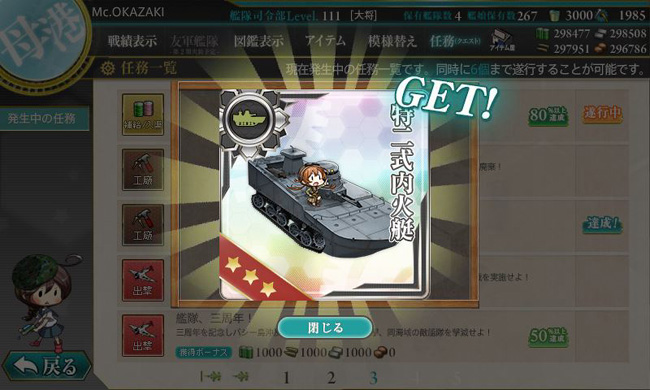The image size is (650, 390).
Task: Click the 特二式内火艇 equipment card image
Action: click(324, 195)
